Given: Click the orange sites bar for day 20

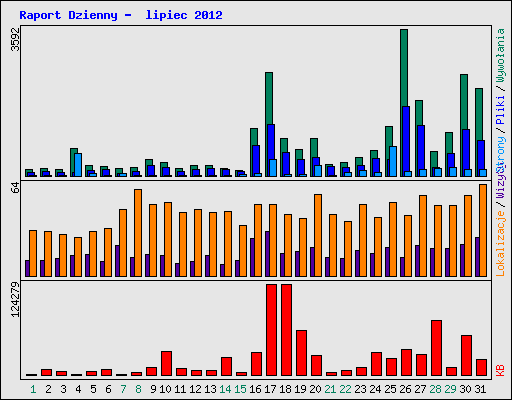Looking at the screenshot, I should coord(318,235).
